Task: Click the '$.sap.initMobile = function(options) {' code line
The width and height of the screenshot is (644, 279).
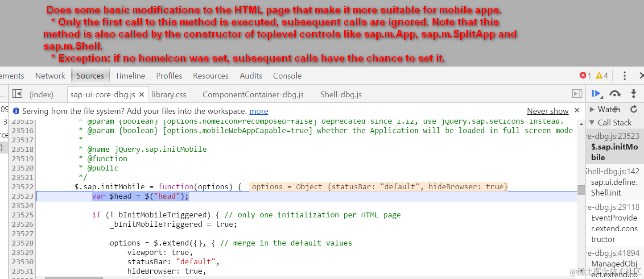Action: pos(158,187)
